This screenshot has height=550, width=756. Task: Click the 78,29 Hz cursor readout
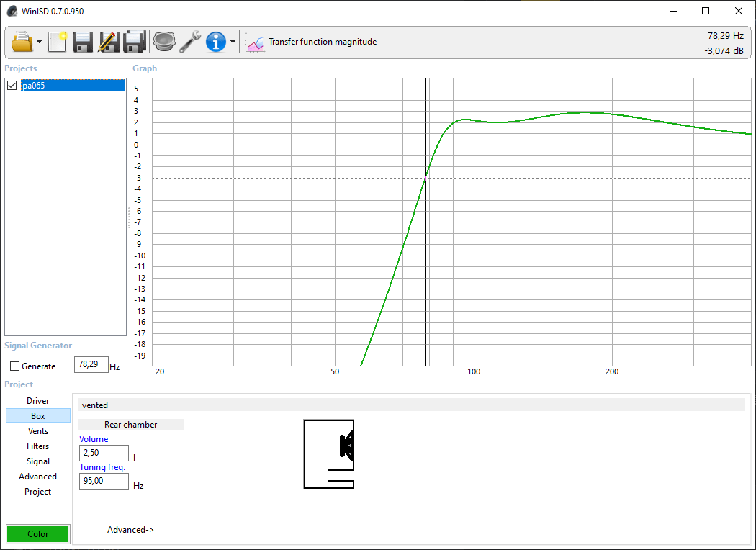(x=726, y=36)
